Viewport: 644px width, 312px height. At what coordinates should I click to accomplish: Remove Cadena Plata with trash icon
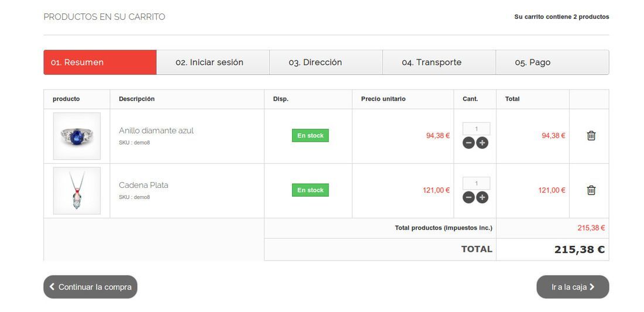tap(591, 190)
